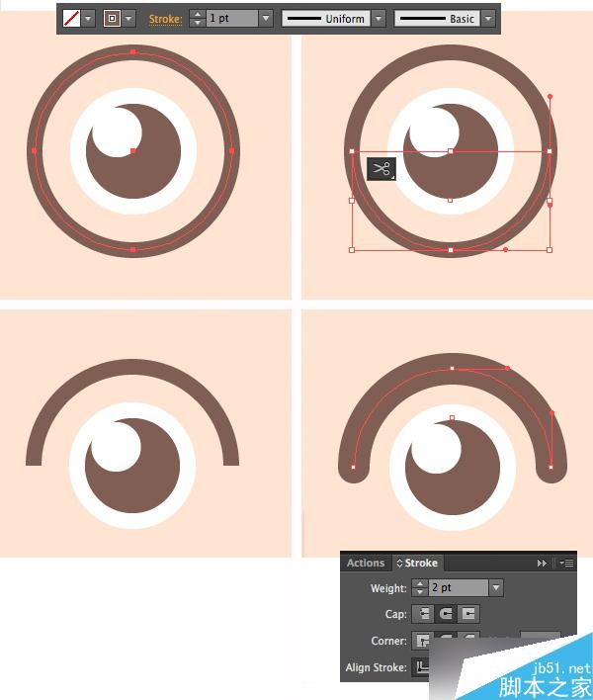
Task: Open the fill swatch dropdown arrow
Action: (x=88, y=19)
